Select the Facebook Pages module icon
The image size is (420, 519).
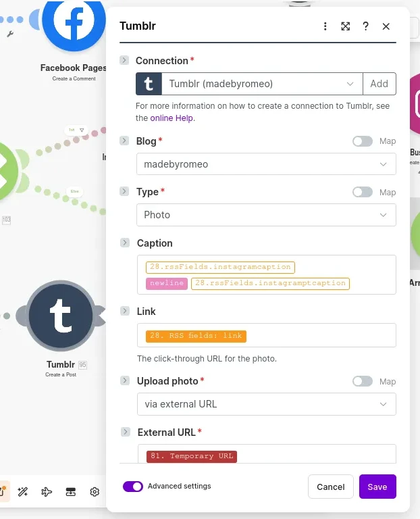74,22
